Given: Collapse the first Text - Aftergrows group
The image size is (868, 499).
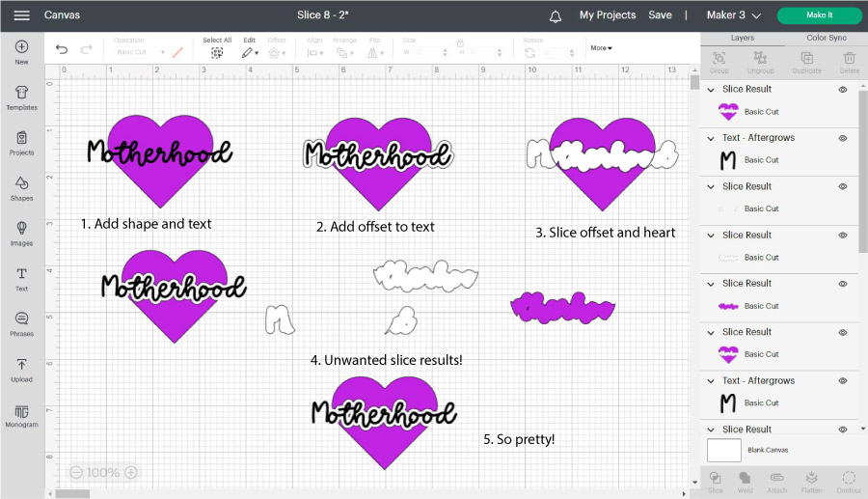Looking at the screenshot, I should (711, 138).
